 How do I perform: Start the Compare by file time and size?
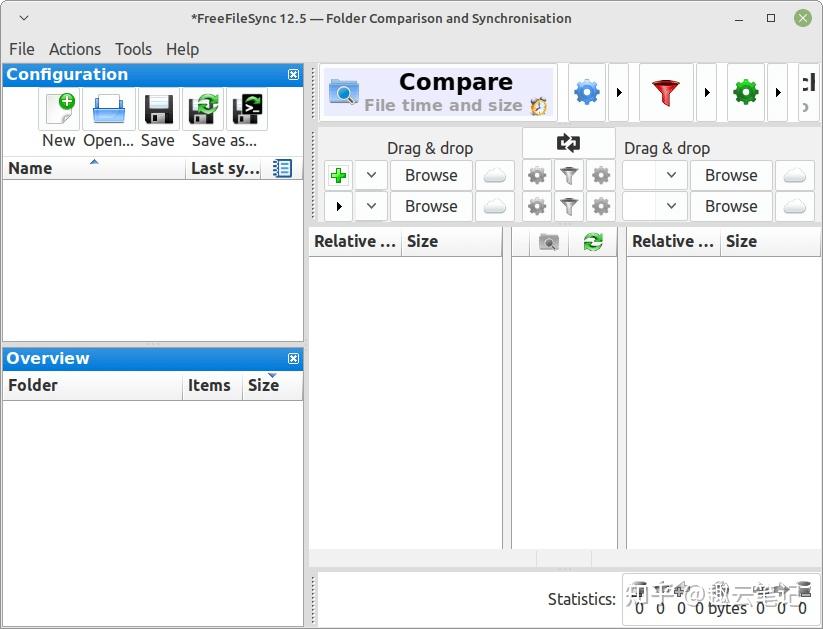point(438,92)
